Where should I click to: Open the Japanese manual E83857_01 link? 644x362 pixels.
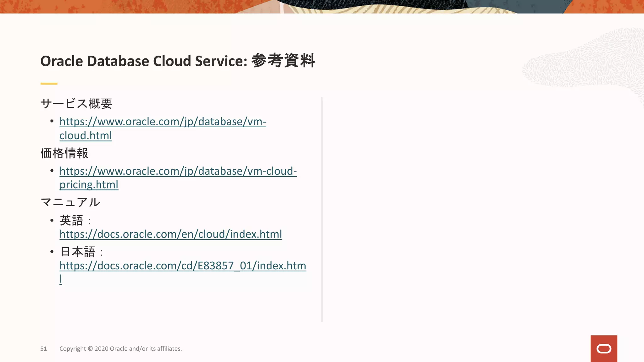tap(183, 272)
